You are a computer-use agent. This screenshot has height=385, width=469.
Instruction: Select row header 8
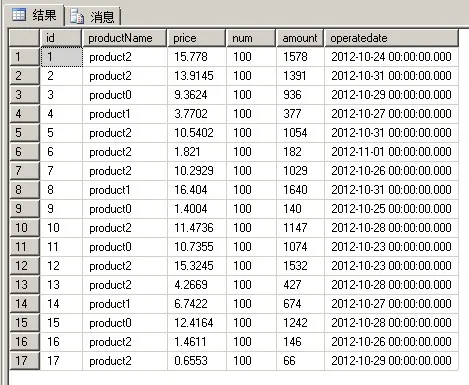pos(24,190)
